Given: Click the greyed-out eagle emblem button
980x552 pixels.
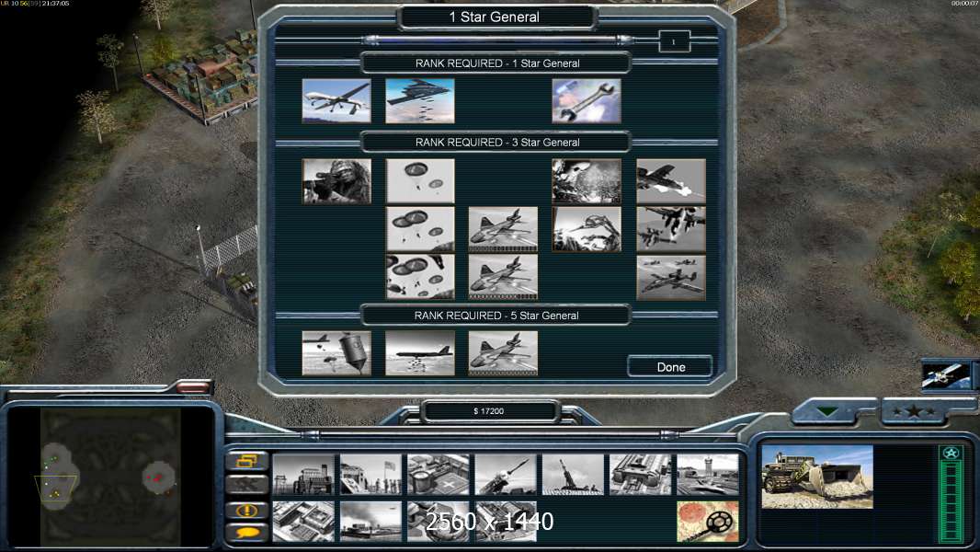Looking at the screenshot, I should tap(247, 485).
